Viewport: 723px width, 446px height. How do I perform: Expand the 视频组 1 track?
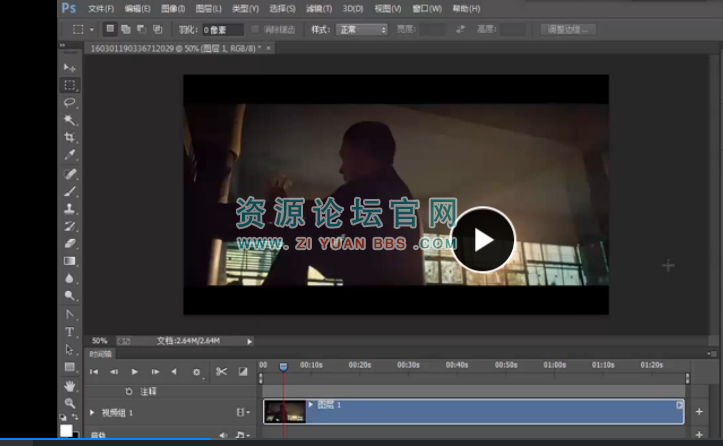pos(92,412)
